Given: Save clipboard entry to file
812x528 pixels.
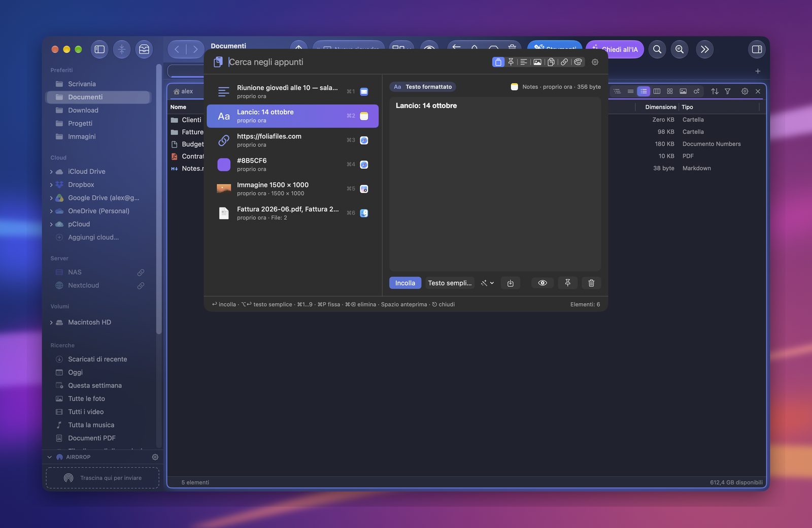Looking at the screenshot, I should coord(511,283).
